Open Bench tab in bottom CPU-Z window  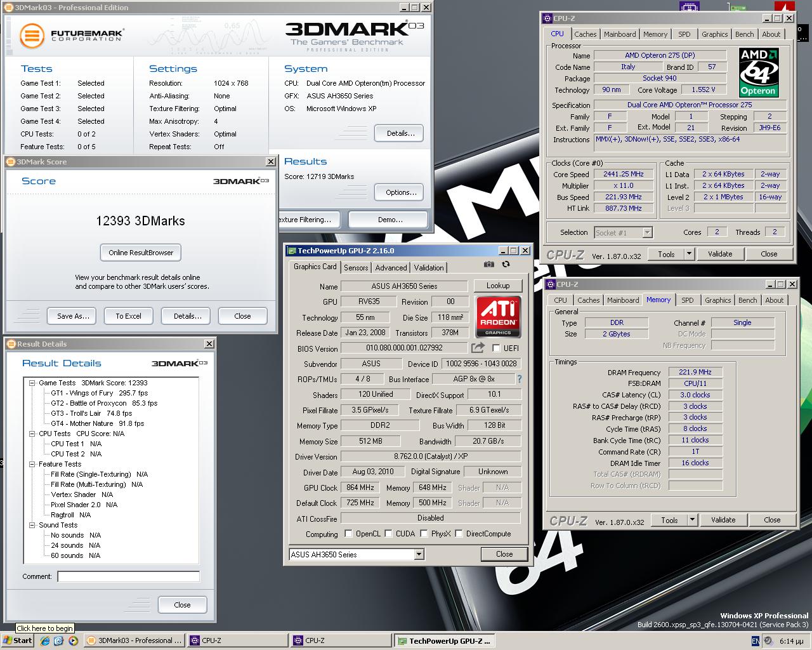click(747, 300)
